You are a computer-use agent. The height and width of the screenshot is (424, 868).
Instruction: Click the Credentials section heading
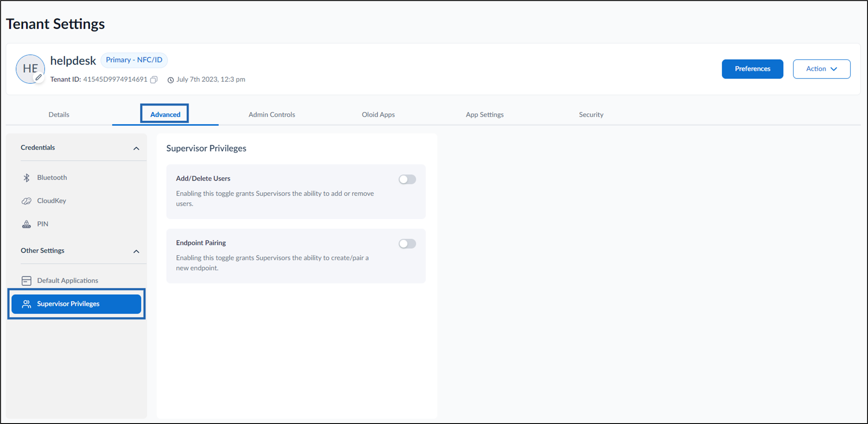tap(38, 148)
